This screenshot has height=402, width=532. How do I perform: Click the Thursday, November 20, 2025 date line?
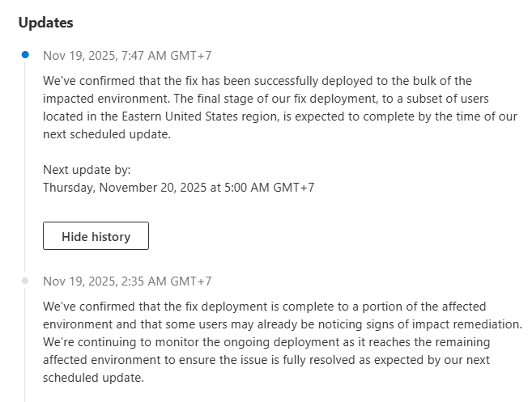tap(178, 187)
